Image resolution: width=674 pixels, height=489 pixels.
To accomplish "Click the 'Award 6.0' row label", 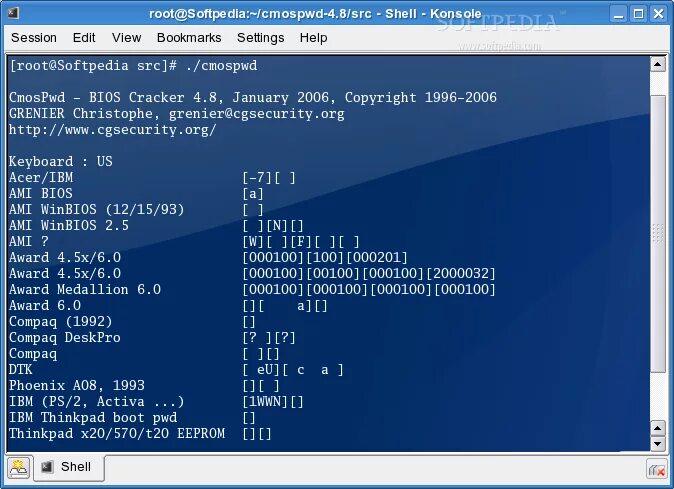I will pos(45,306).
